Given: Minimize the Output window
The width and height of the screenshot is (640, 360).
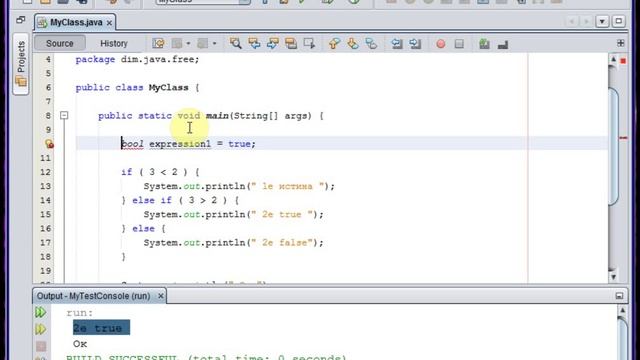Looking at the screenshot, I should point(619,296).
